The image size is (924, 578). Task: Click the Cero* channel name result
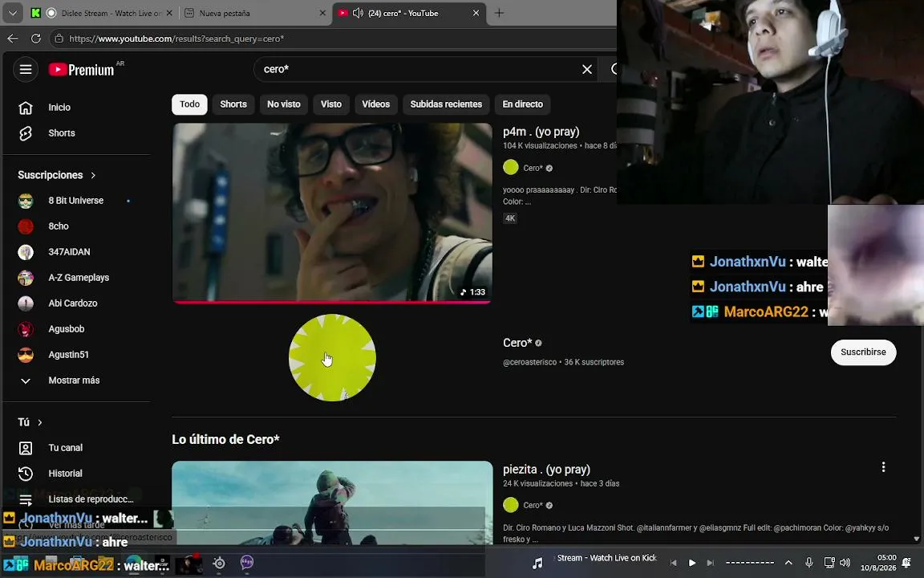pos(517,343)
